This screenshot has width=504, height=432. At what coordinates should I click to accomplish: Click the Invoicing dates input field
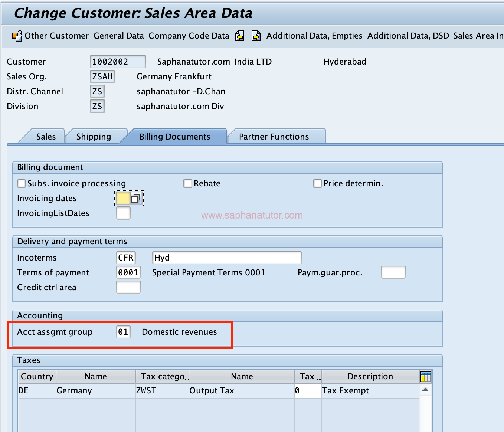(x=123, y=199)
